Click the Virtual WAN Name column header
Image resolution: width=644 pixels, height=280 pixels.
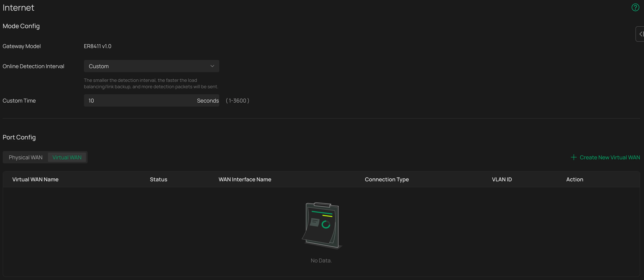35,179
